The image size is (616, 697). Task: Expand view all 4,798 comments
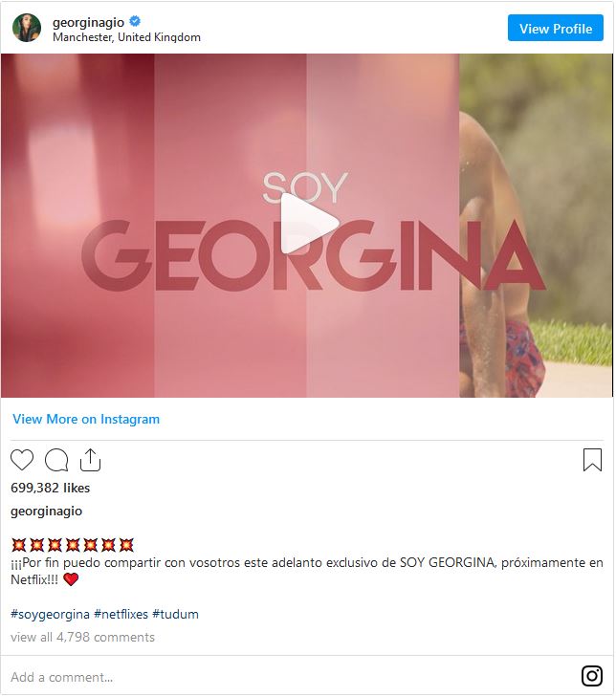click(82, 638)
